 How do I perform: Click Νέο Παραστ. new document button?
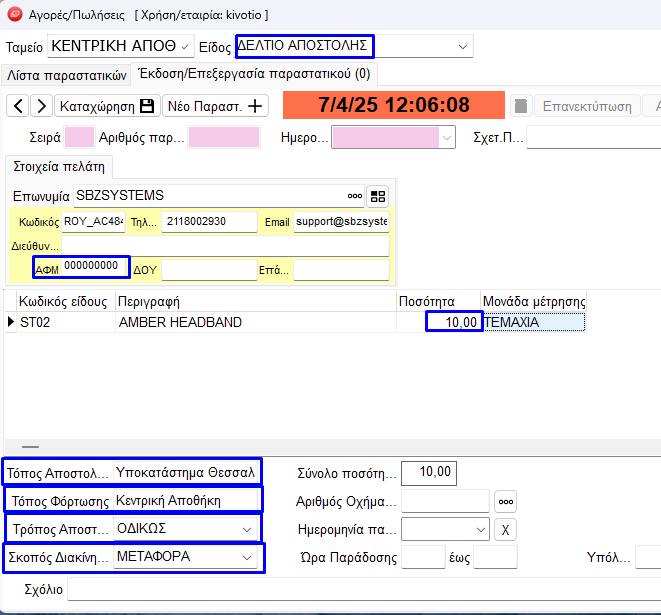click(215, 106)
